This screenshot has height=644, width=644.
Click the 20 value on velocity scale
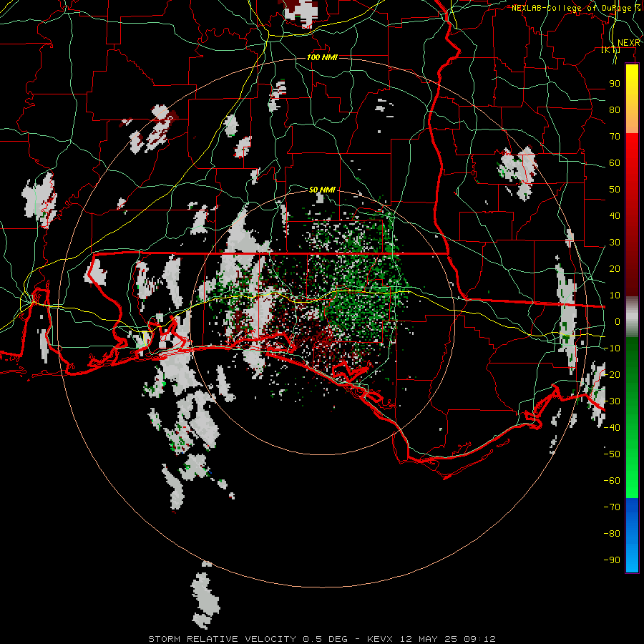click(x=615, y=269)
